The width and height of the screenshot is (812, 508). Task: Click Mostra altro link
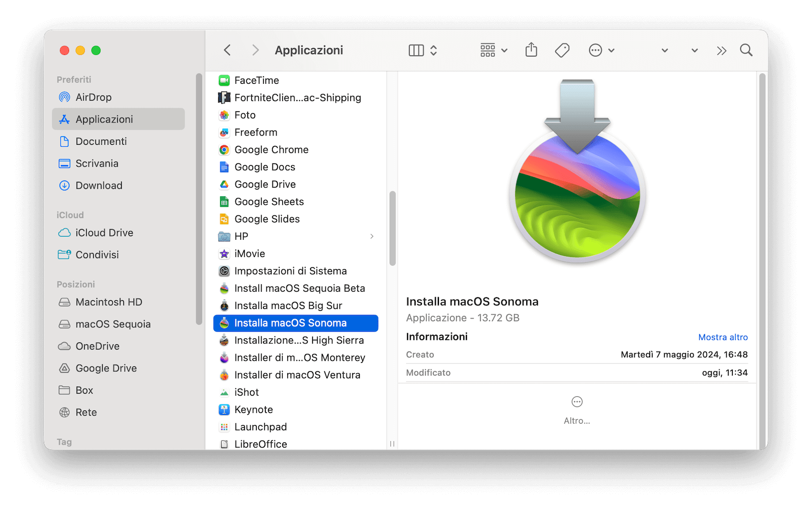723,337
